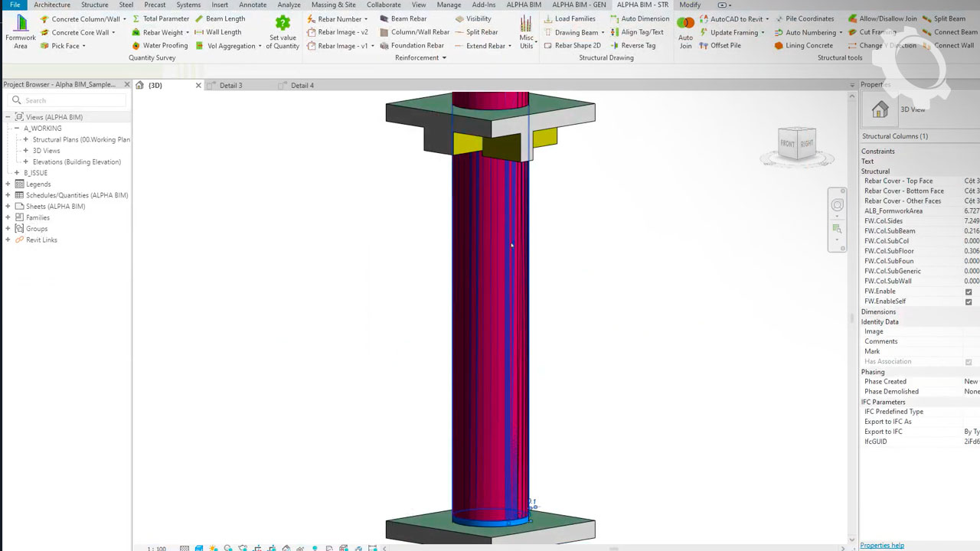Viewport: 980px width, 551px height.
Task: Expand the Families node in Project Browser
Action: click(x=8, y=218)
